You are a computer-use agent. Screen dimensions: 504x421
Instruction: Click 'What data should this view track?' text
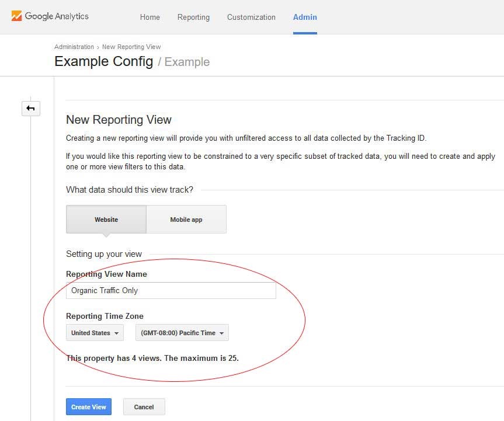[130, 190]
